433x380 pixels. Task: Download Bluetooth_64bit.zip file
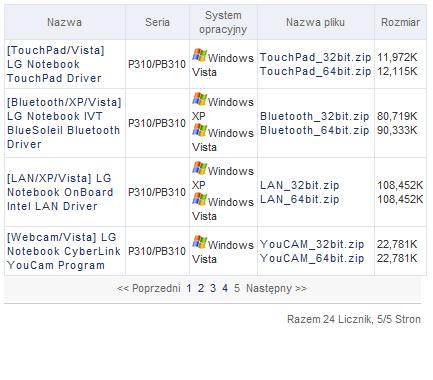coord(314,130)
